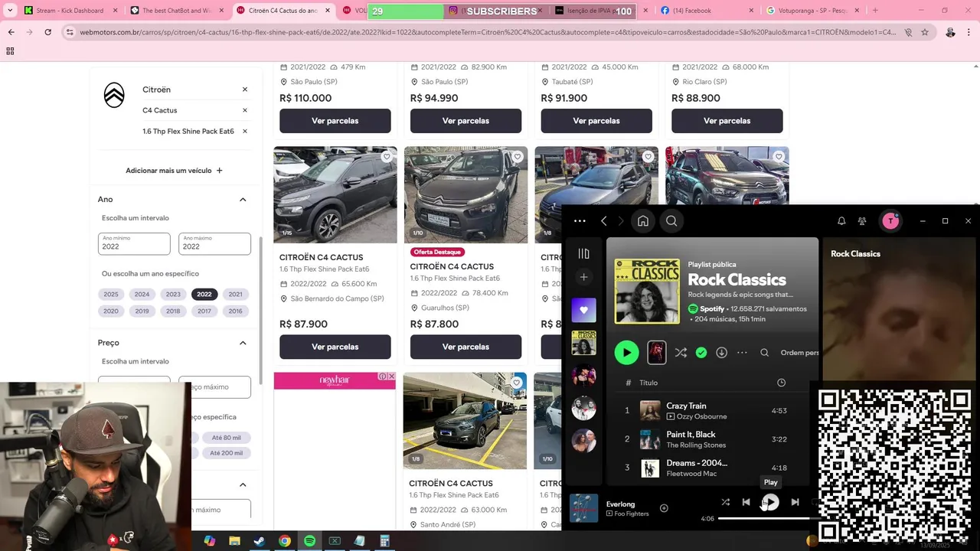Favorite the São Bernardo do Campo car
This screenshot has width=980, height=551.
pos(387,157)
